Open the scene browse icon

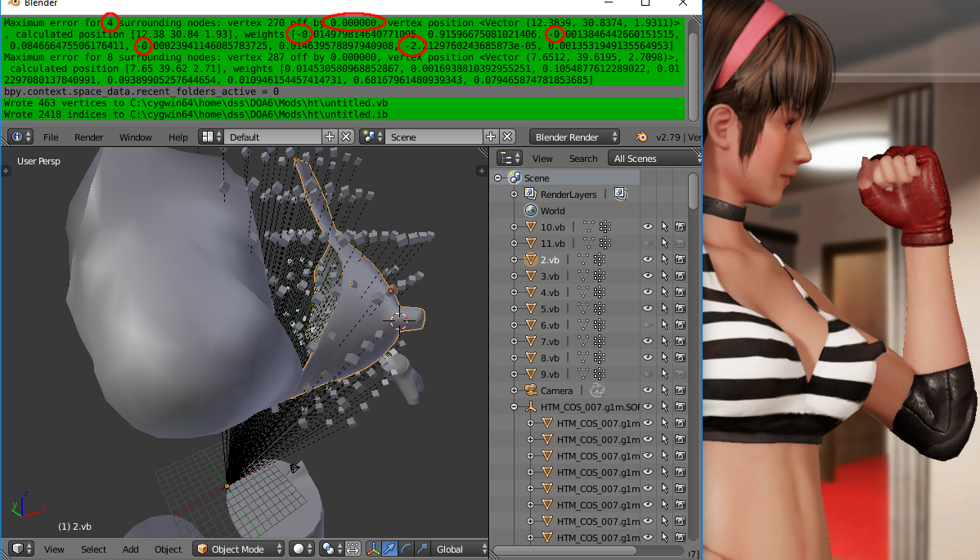click(372, 137)
